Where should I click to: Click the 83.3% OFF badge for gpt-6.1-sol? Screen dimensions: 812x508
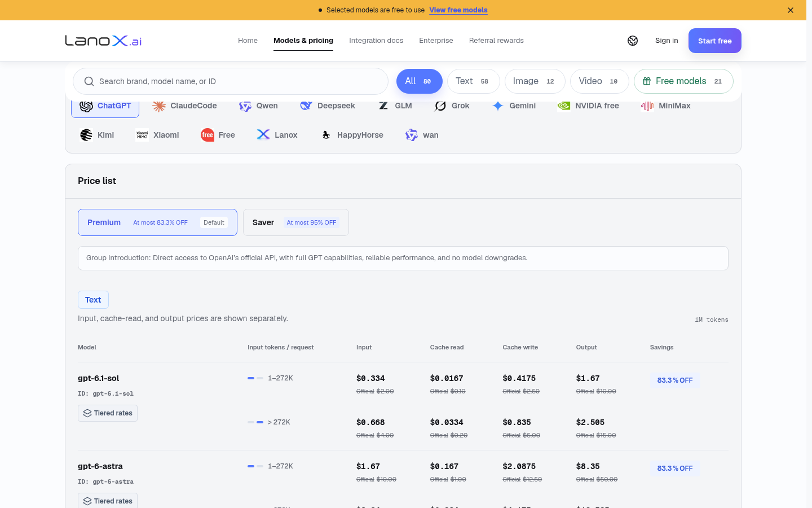[x=675, y=380]
